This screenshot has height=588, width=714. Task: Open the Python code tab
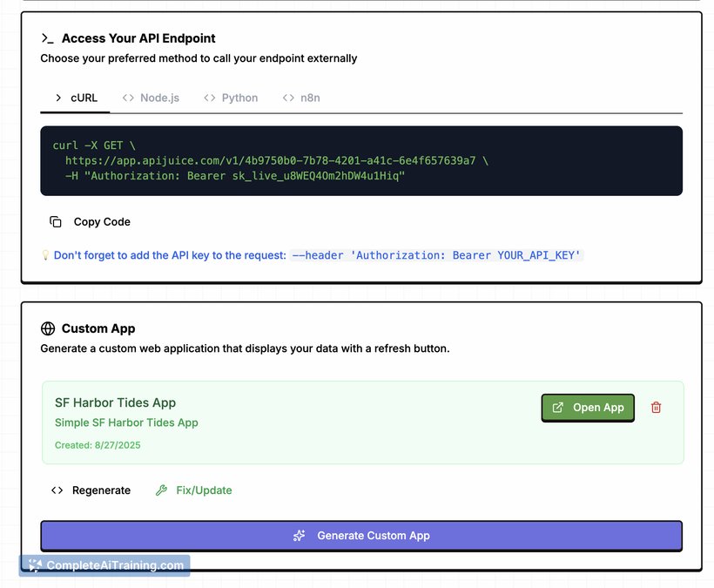pos(231,98)
